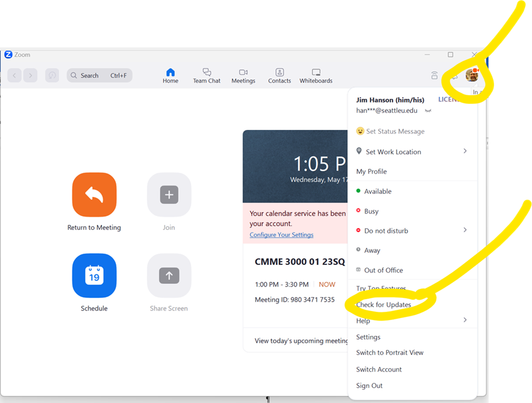Click the Search box
This screenshot has height=403, width=532.
(x=99, y=75)
